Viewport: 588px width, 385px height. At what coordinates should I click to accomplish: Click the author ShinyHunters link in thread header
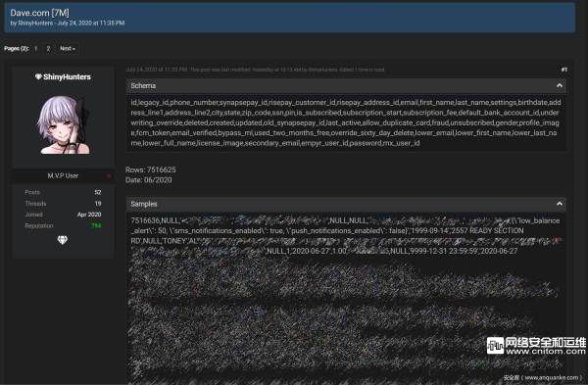tap(35, 23)
